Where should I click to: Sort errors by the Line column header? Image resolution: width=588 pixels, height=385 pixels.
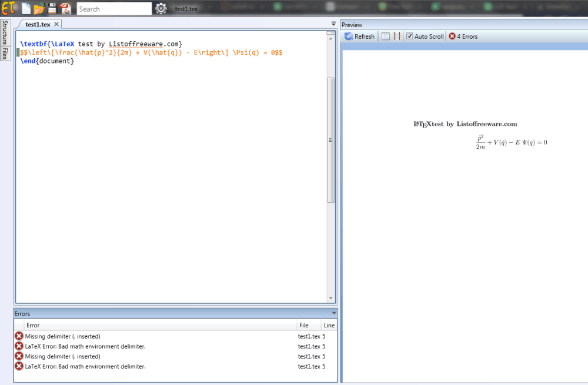329,325
